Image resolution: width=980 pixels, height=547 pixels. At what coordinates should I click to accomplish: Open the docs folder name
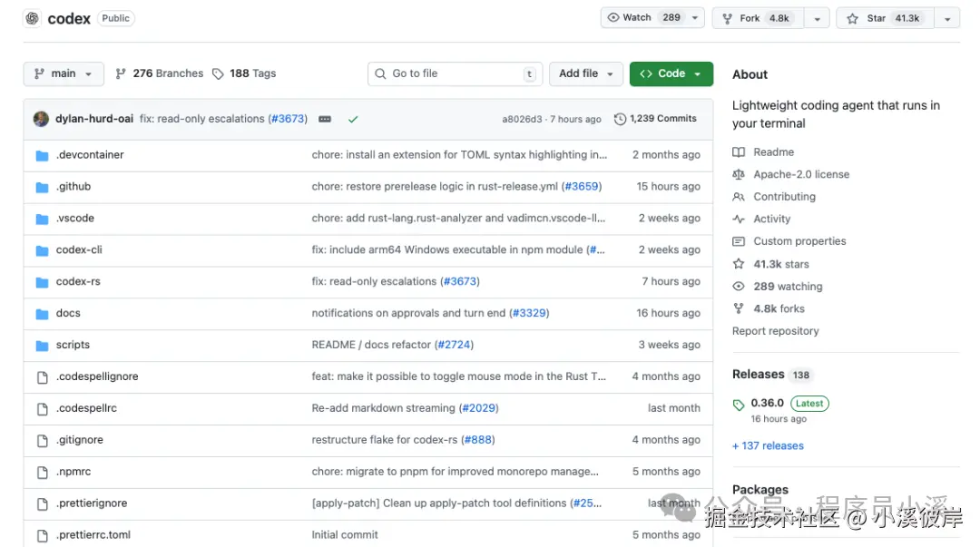68,313
